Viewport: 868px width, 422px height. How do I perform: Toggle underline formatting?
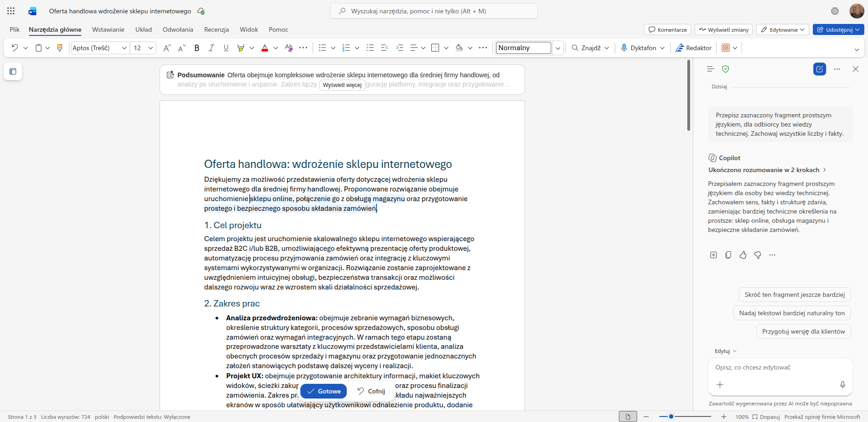click(x=226, y=48)
